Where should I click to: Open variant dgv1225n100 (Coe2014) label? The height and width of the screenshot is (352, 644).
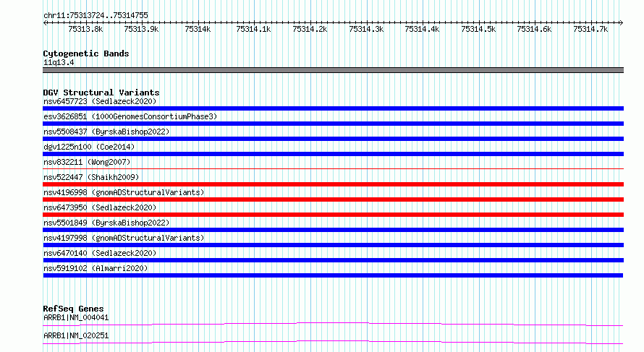pos(89,147)
